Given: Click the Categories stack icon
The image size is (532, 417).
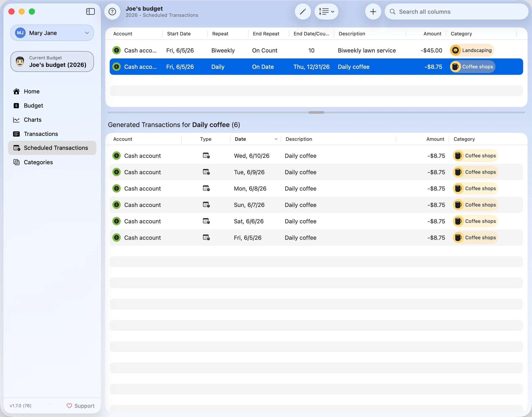Looking at the screenshot, I should 16,162.
